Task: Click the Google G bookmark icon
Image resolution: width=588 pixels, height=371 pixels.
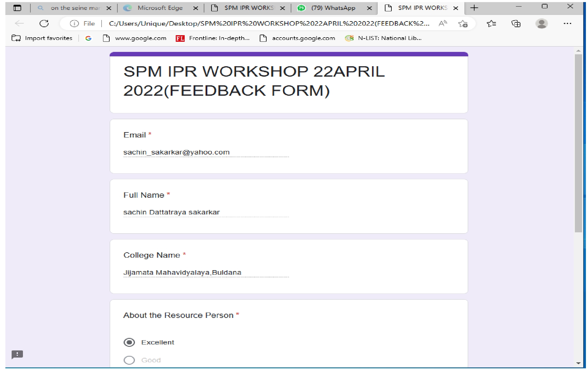Action: click(x=88, y=38)
